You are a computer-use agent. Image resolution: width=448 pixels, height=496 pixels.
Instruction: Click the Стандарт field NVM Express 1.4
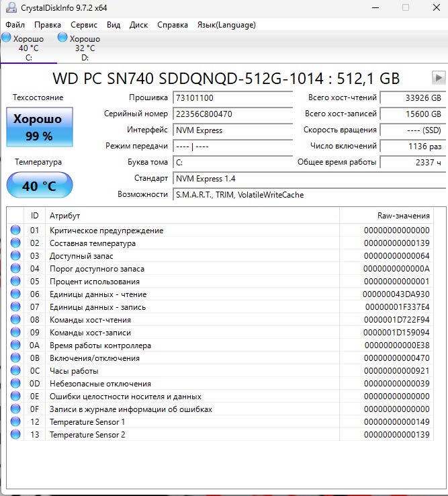pos(309,178)
